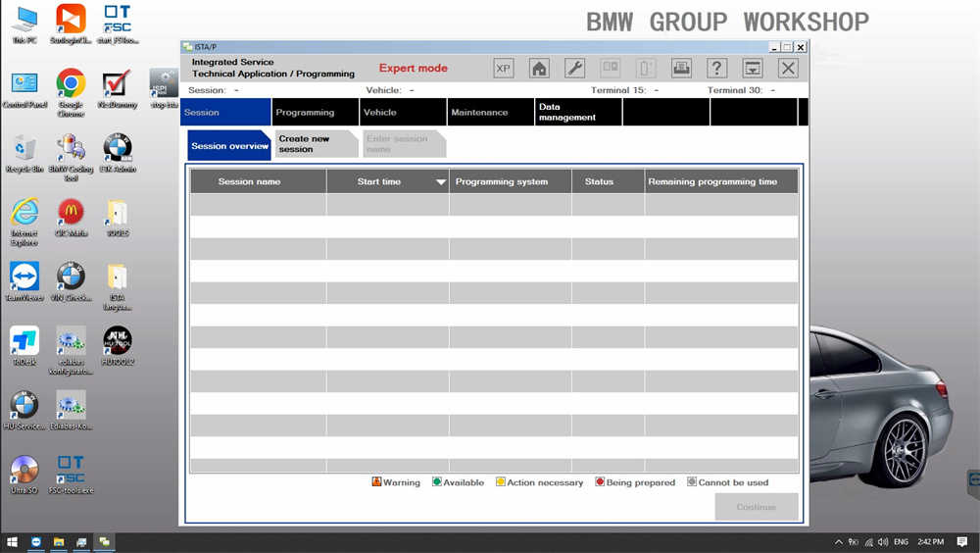Click the printer icon in the toolbar

(681, 69)
